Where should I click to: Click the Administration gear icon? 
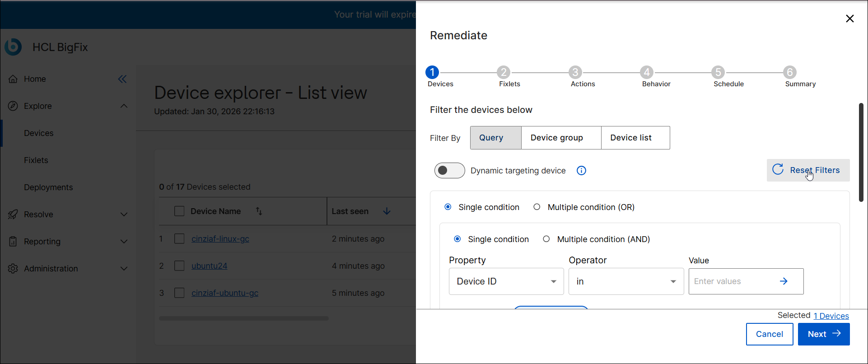[x=13, y=269]
